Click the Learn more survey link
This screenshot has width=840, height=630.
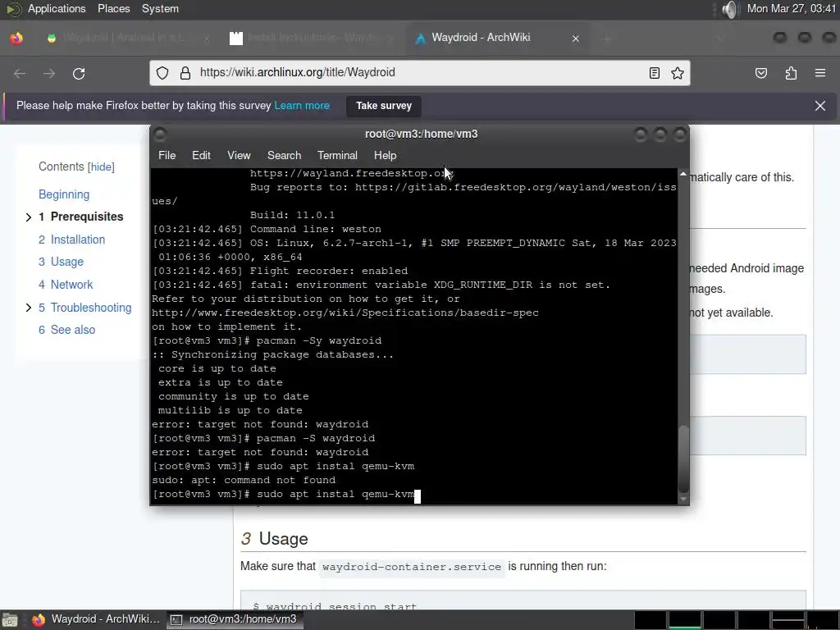302,106
